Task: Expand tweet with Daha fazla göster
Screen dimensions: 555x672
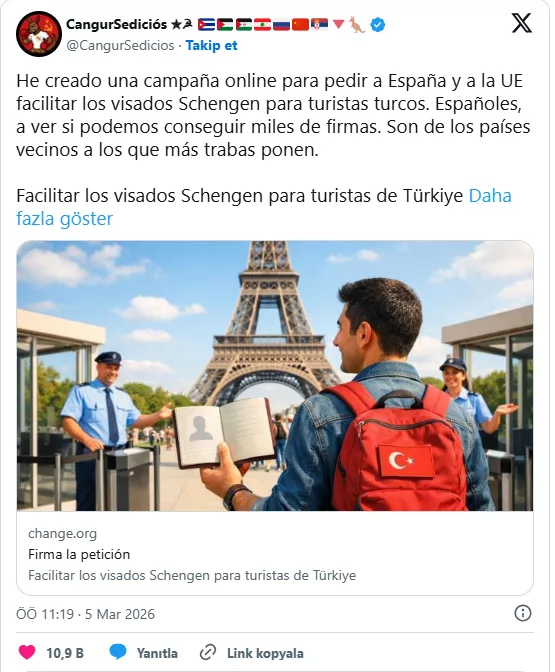Action: 264,207
